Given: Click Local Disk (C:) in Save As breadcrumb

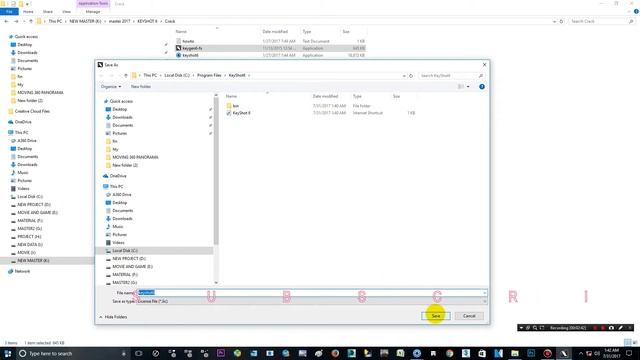Looking at the screenshot, I should (x=177, y=76).
